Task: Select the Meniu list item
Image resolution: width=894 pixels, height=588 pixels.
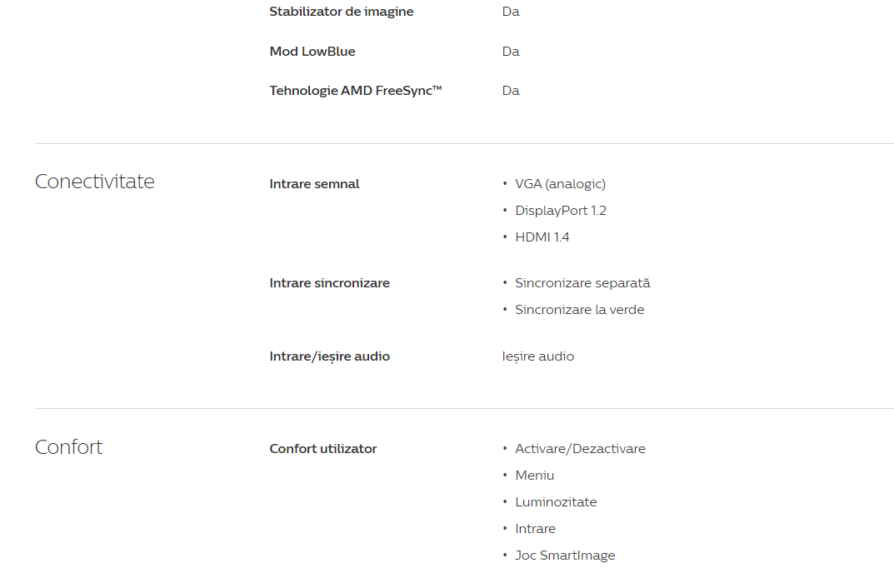Action: (x=534, y=476)
